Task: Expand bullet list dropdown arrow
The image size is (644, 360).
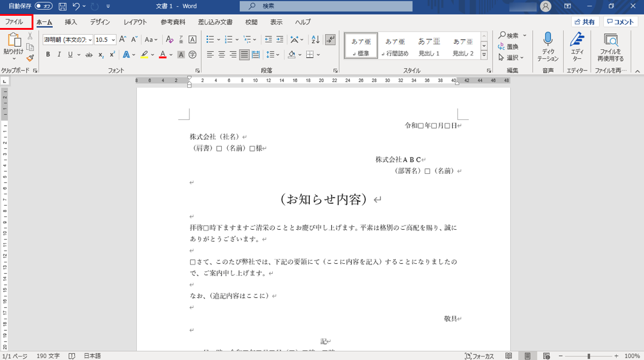Action: coord(219,40)
